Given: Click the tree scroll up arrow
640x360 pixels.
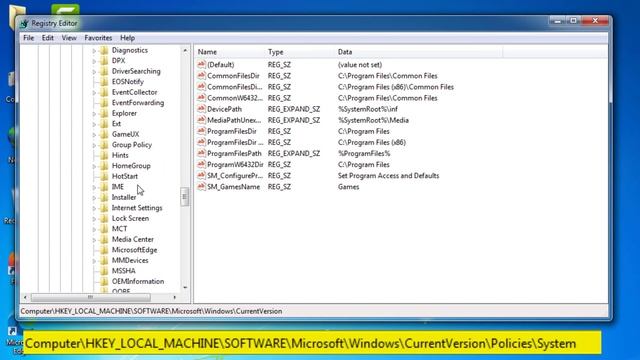Looking at the screenshot, I should point(185,51).
